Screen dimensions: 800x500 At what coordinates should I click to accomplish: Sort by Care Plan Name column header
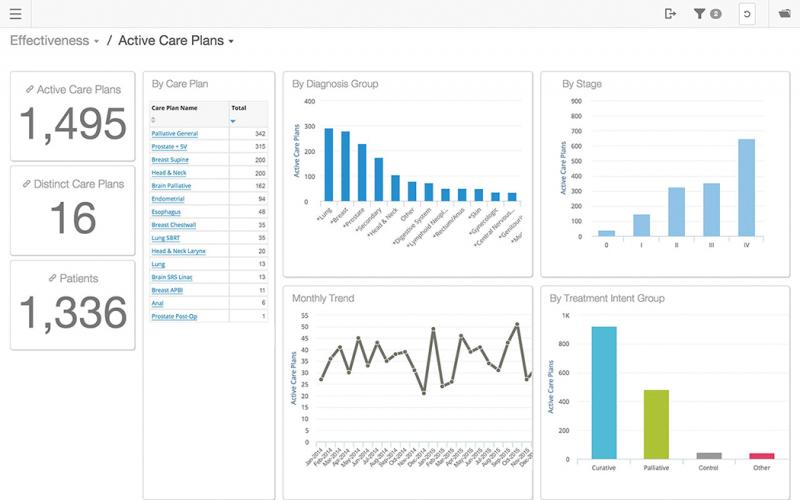coord(174,107)
